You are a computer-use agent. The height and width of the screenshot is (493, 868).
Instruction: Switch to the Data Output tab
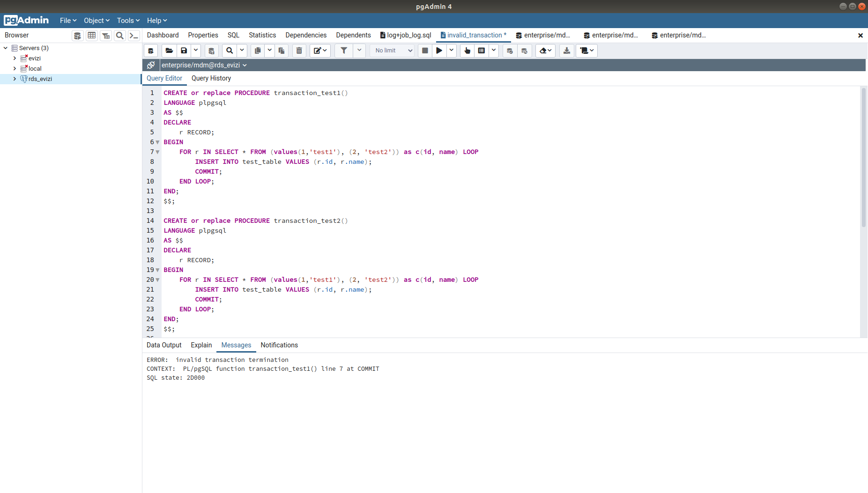coord(164,345)
